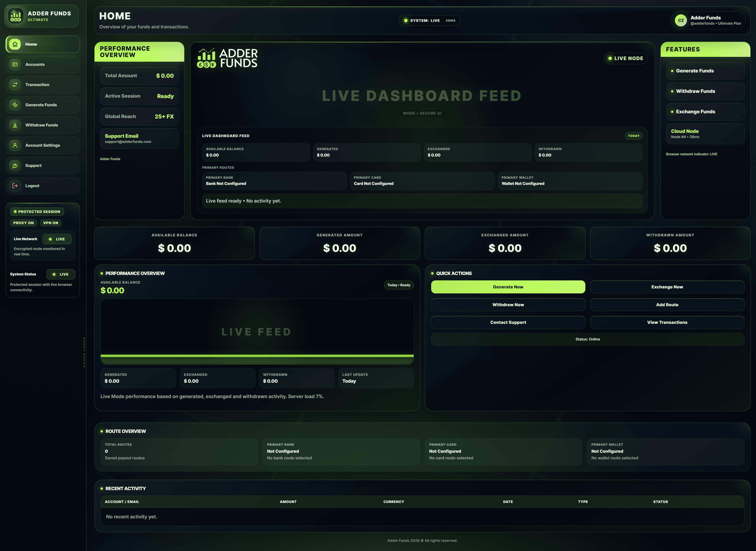
Task: Open the Accounts menu item
Action: click(43, 64)
